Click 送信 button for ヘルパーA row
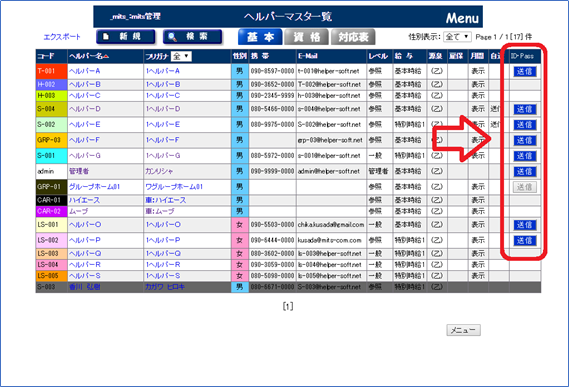The image size is (569, 387). coord(524,72)
